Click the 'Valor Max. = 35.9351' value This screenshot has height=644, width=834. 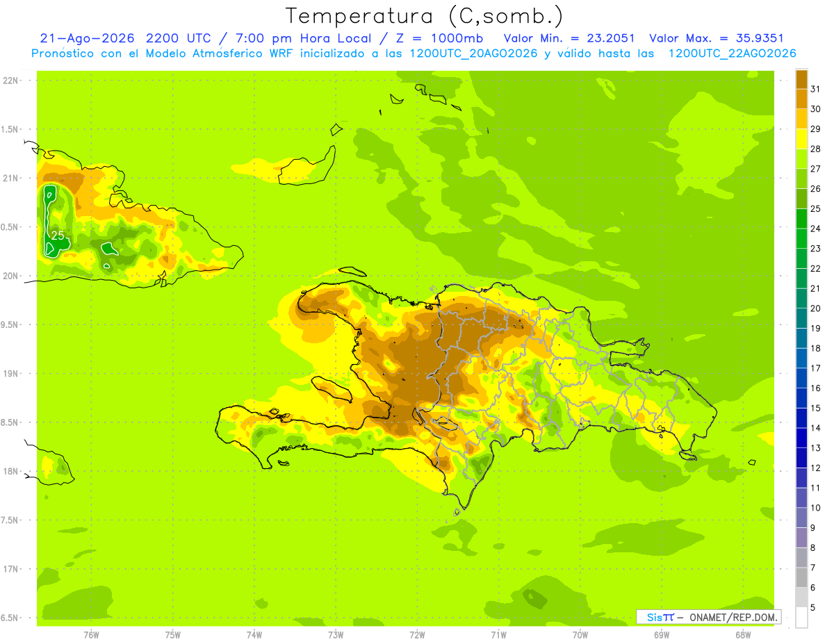pyautogui.click(x=717, y=38)
